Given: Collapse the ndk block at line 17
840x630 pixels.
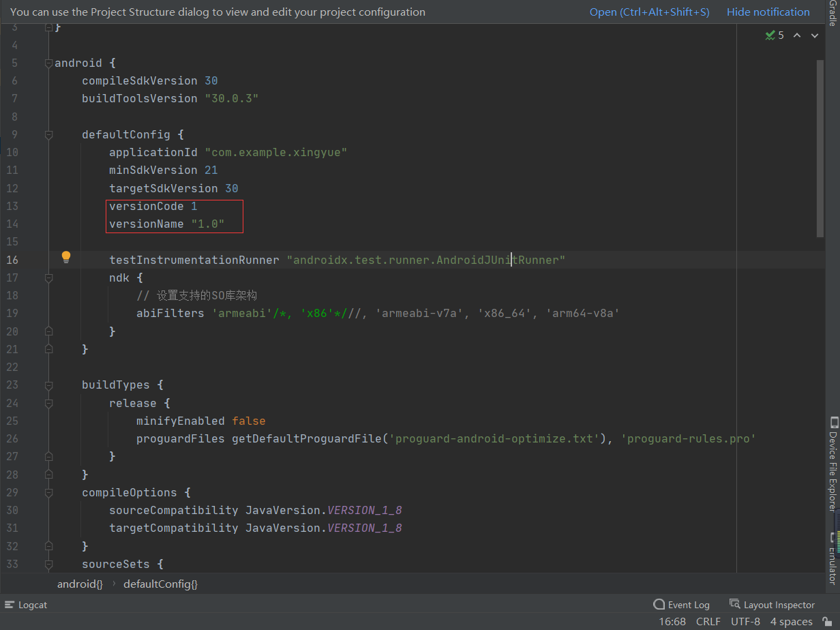Looking at the screenshot, I should (x=48, y=278).
